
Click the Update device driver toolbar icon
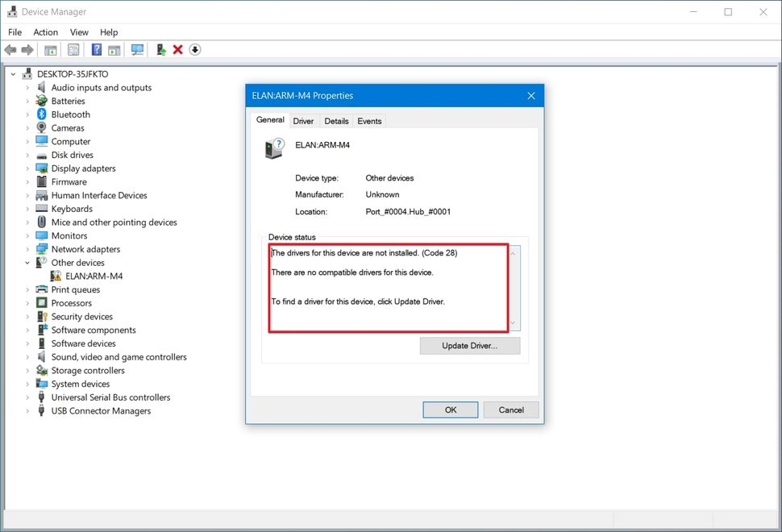click(x=160, y=49)
